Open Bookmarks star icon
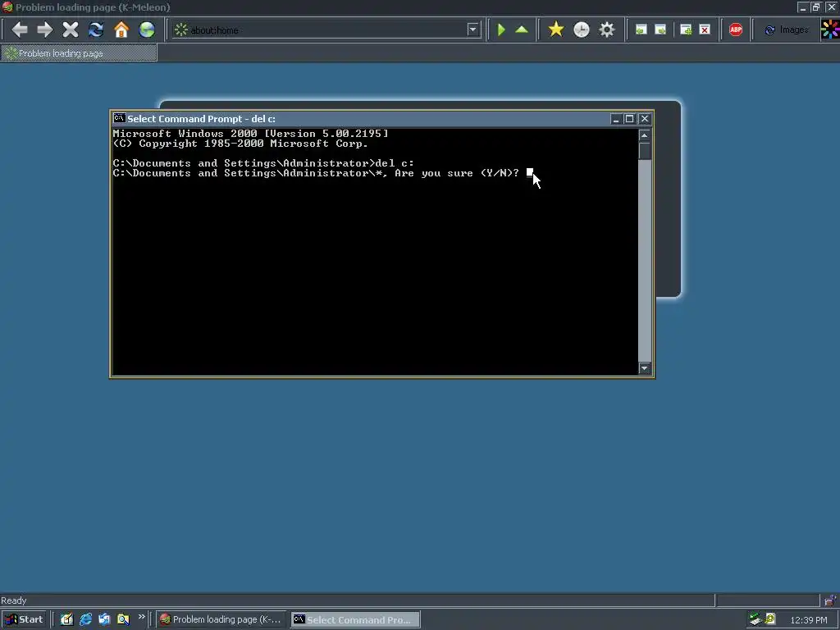The width and height of the screenshot is (840, 630). point(556,30)
